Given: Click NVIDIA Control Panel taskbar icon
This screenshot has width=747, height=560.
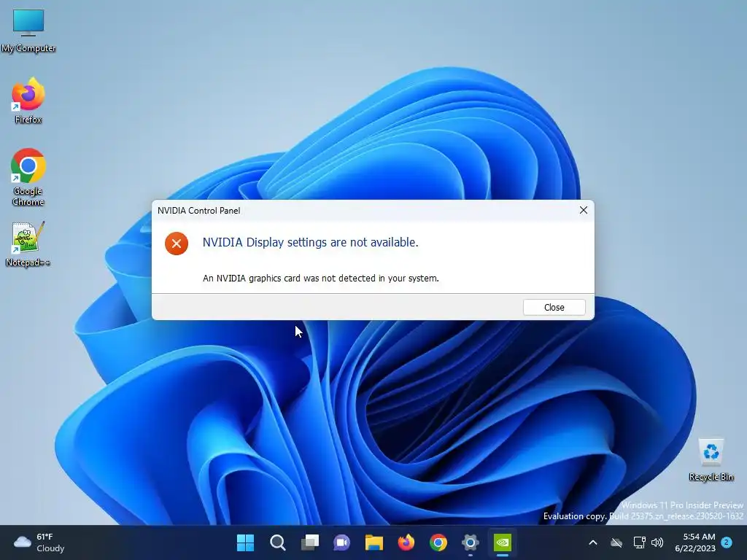Looking at the screenshot, I should pos(503,542).
